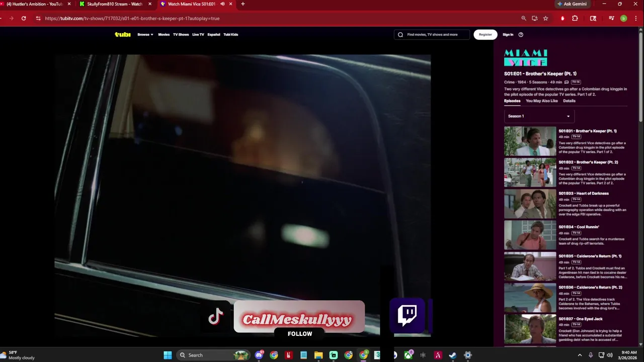The height and width of the screenshot is (362, 644).
Task: Open the Calderone's Return (Pt. 2) thumbnail
Action: point(530,298)
